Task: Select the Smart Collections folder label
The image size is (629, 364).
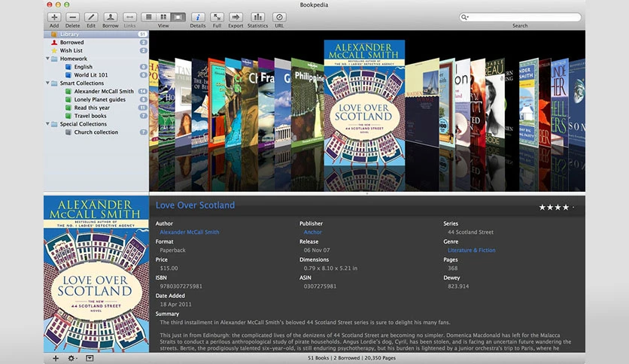Action: click(x=82, y=83)
